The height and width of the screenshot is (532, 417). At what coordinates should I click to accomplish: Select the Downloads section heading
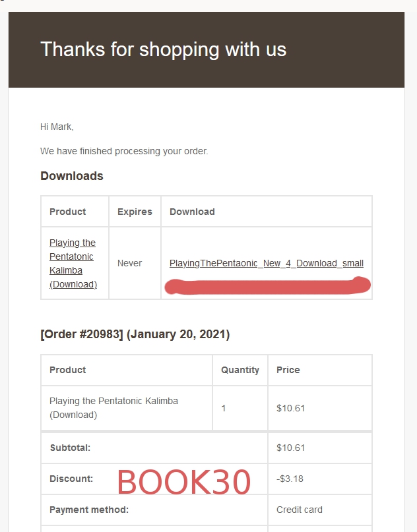(72, 176)
